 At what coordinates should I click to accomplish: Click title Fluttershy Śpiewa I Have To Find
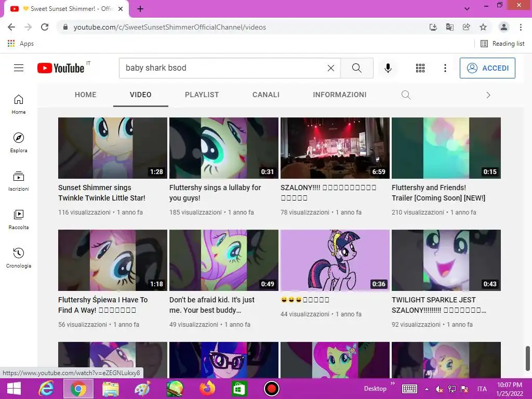[x=103, y=305]
